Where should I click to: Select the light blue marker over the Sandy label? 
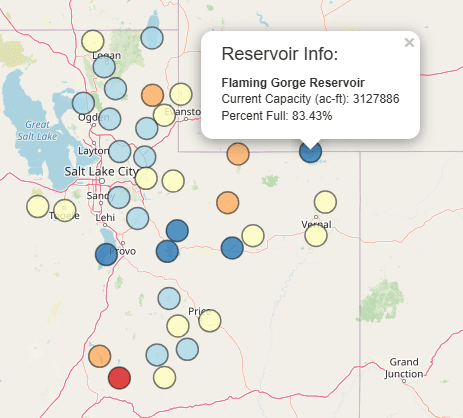(119, 197)
